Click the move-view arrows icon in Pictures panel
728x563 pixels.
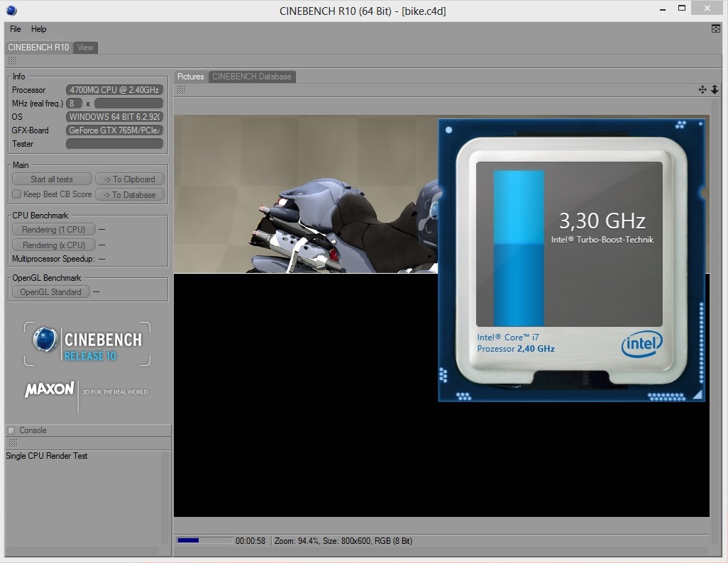tap(702, 89)
